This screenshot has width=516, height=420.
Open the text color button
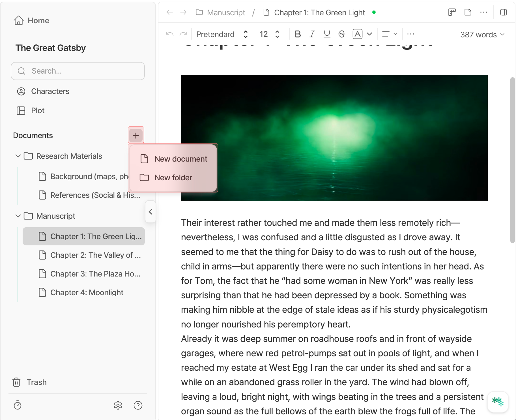358,34
